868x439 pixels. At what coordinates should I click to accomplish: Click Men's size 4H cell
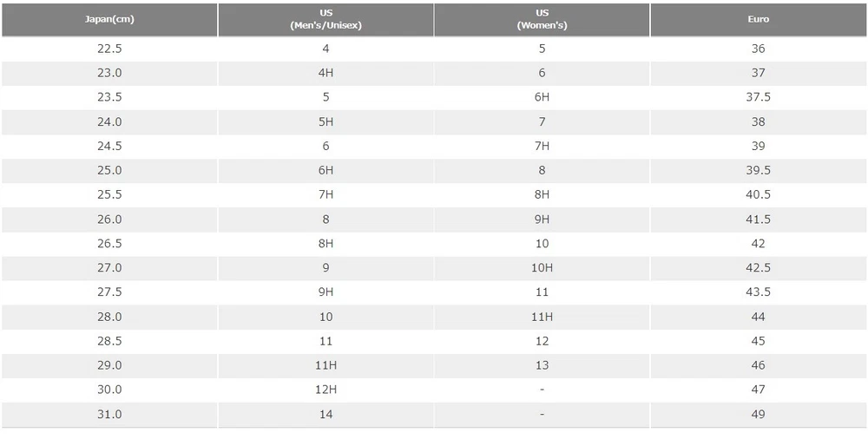[325, 73]
